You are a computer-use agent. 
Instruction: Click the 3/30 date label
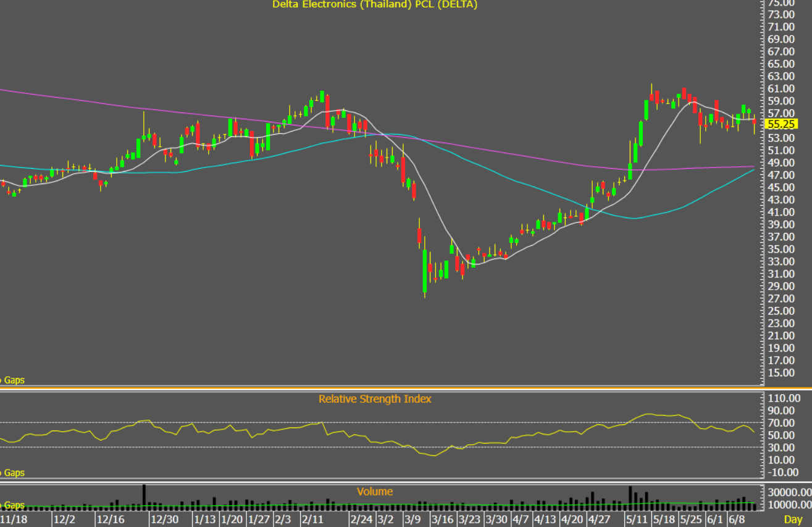496,519
